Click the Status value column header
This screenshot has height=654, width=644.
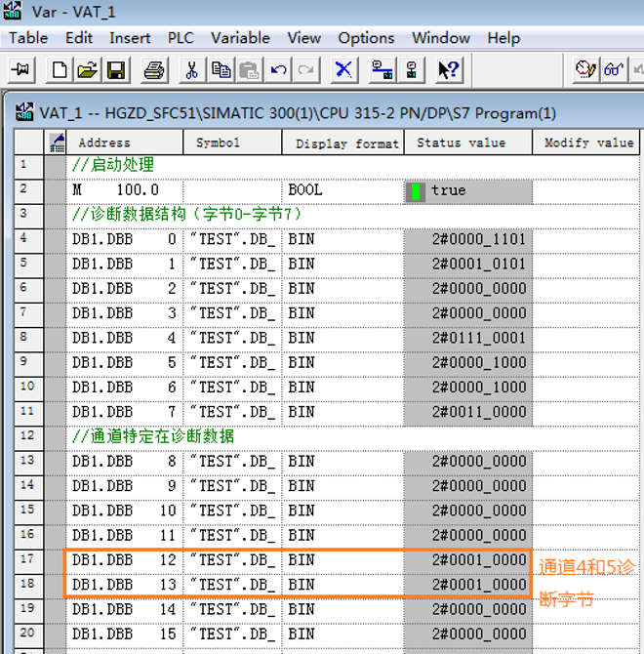468,143
